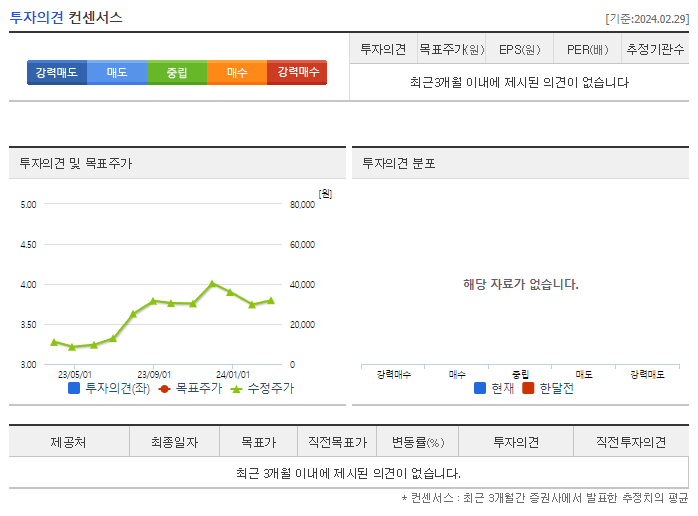Click the 직전목표가 column header

pyautogui.click(x=337, y=442)
